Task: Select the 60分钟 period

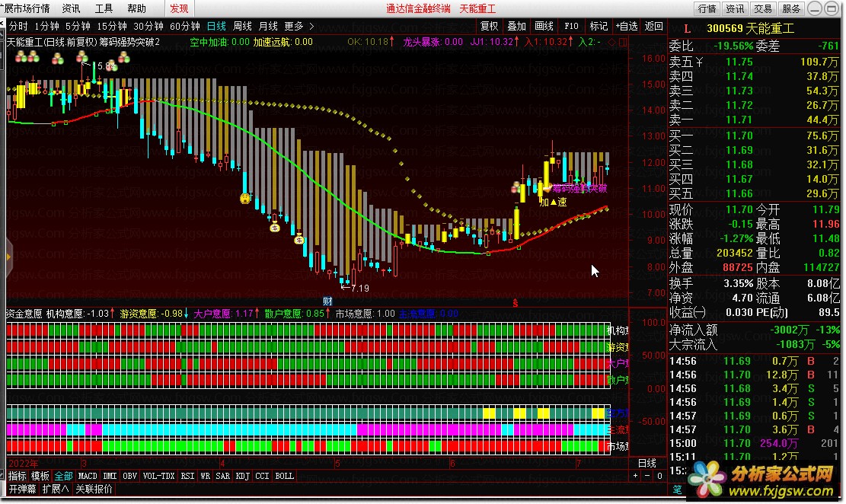Action: point(184,26)
